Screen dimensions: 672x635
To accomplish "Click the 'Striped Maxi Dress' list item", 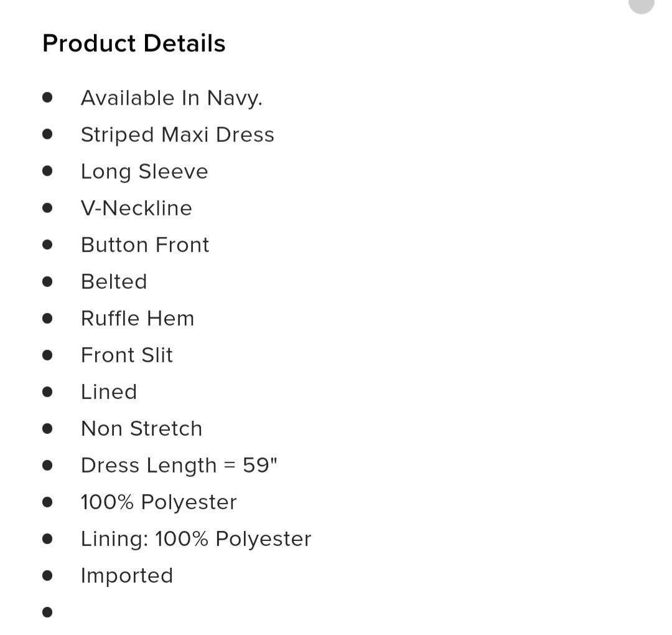I will click(x=177, y=134).
